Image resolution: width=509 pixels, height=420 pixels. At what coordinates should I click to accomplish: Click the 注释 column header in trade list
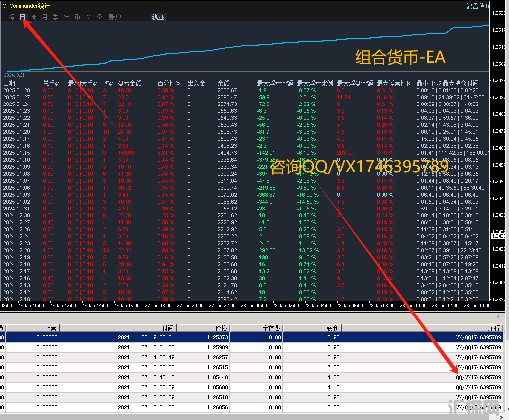[422, 328]
